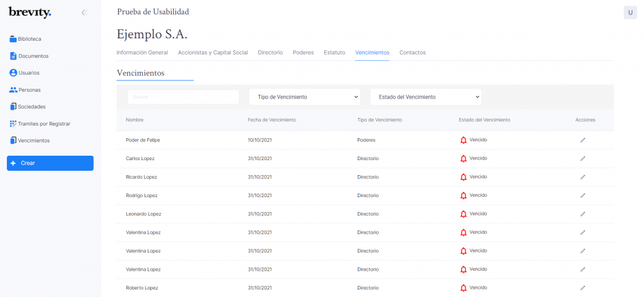Open Personas in the sidebar
This screenshot has height=297, width=644.
click(25, 90)
